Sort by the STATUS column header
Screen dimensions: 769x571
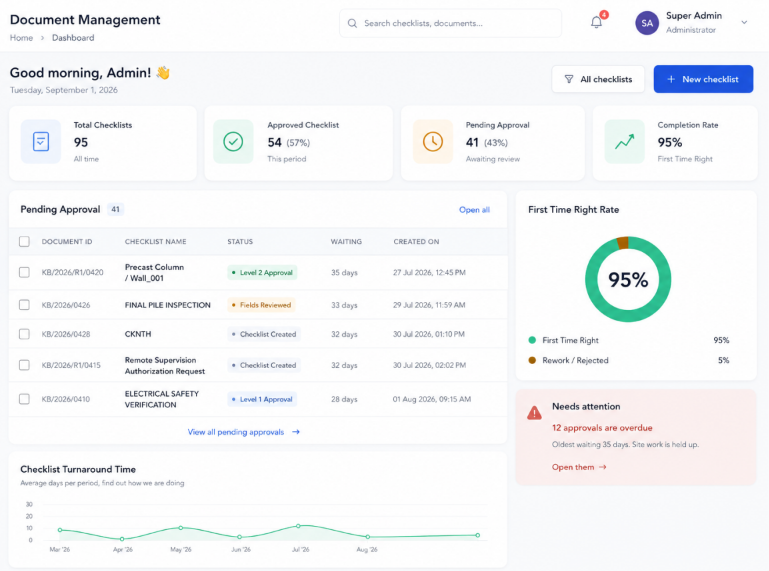(x=240, y=241)
